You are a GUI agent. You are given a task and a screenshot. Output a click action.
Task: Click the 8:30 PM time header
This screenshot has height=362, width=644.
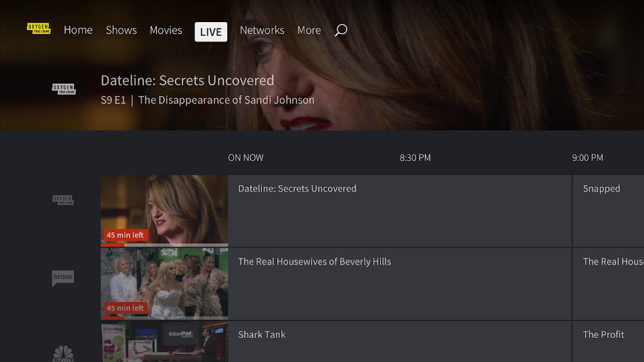coord(415,158)
